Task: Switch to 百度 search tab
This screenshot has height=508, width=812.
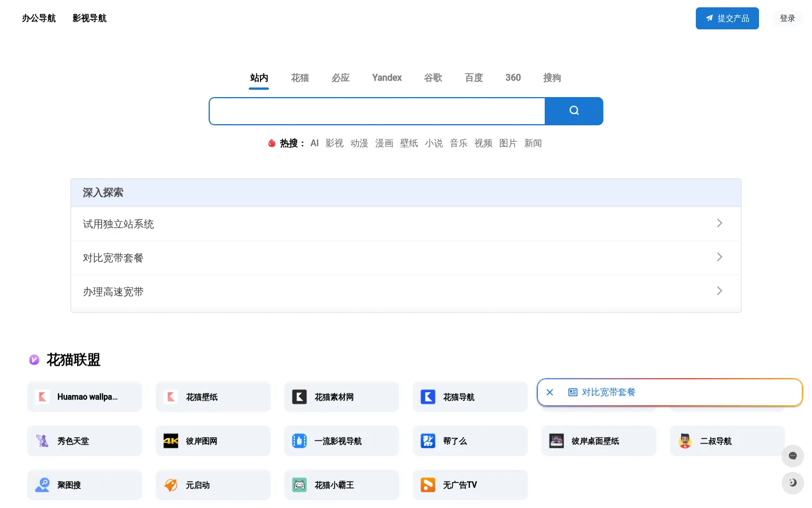Action: [474, 78]
